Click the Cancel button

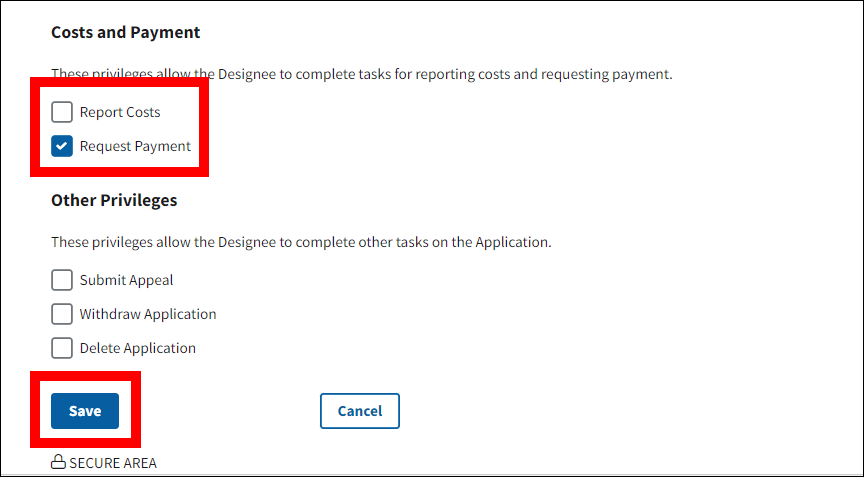tap(359, 411)
